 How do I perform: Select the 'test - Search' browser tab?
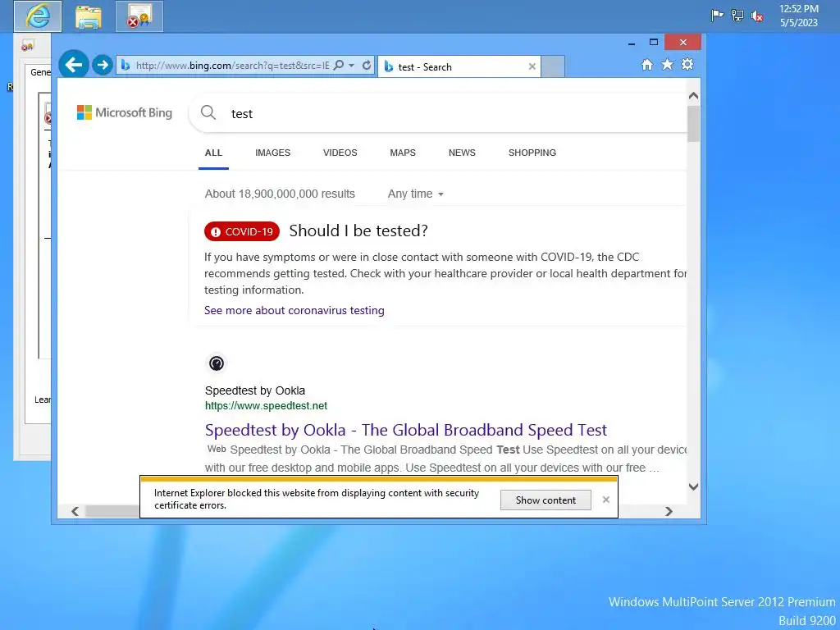click(459, 67)
